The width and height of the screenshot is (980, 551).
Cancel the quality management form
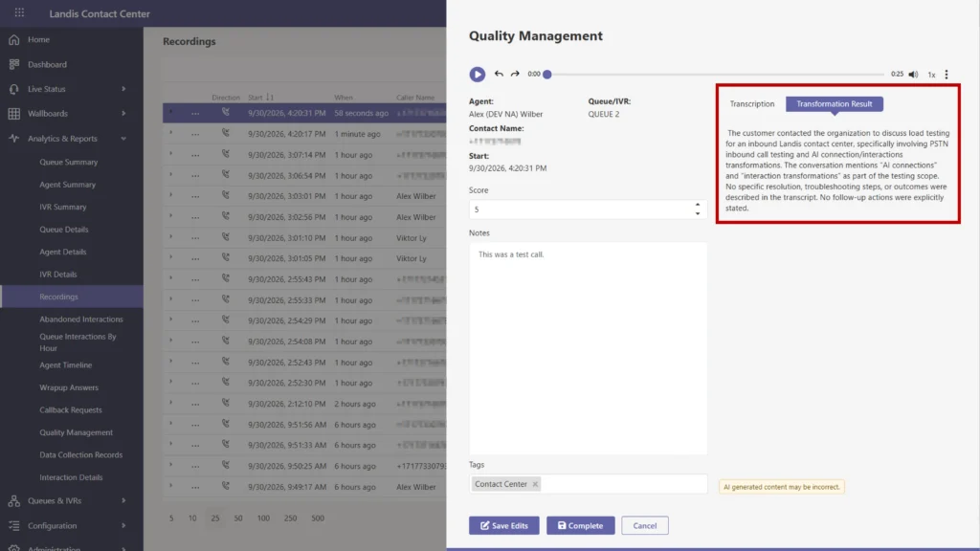pos(644,525)
